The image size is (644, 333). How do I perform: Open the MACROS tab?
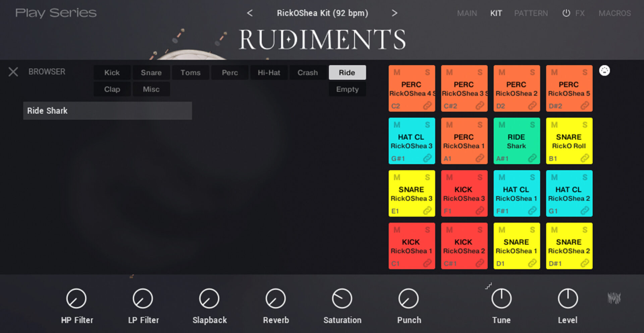615,13
